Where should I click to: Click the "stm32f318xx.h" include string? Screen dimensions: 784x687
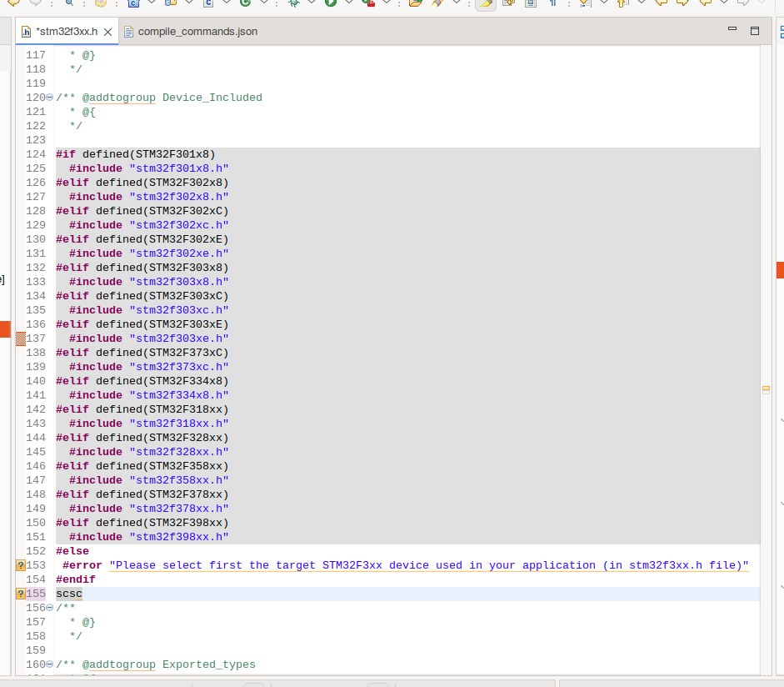point(179,424)
